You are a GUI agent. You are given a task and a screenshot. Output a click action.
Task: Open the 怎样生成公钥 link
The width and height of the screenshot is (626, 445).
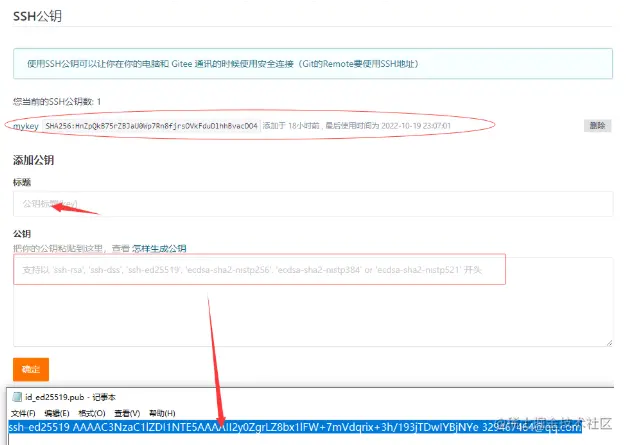[159, 248]
